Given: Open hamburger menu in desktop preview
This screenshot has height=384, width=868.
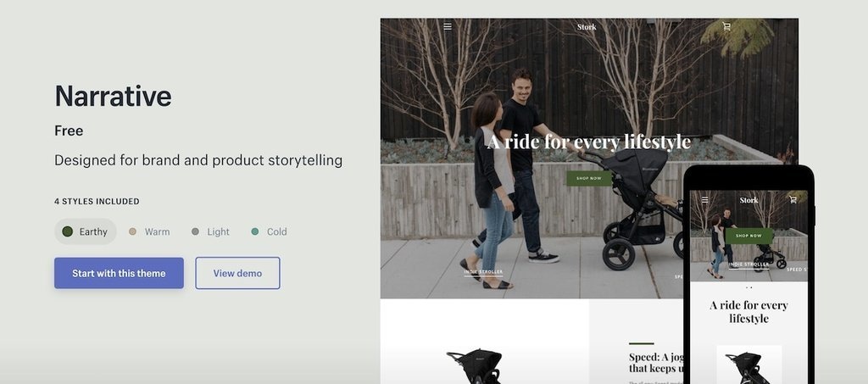Looking at the screenshot, I should [448, 26].
